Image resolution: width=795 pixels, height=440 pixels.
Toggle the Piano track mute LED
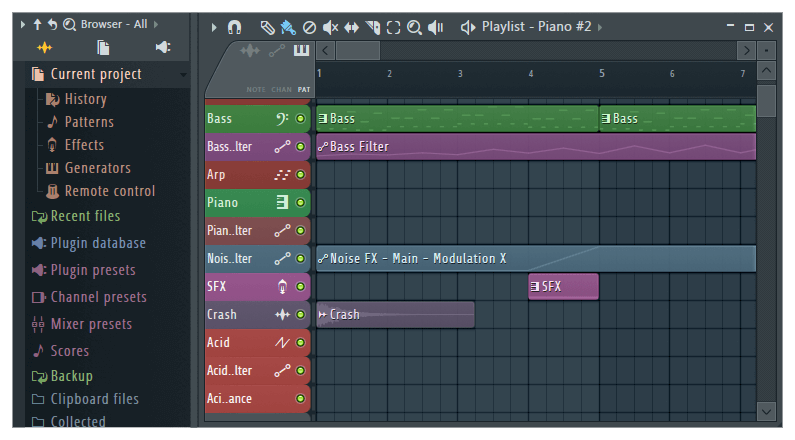[300, 203]
